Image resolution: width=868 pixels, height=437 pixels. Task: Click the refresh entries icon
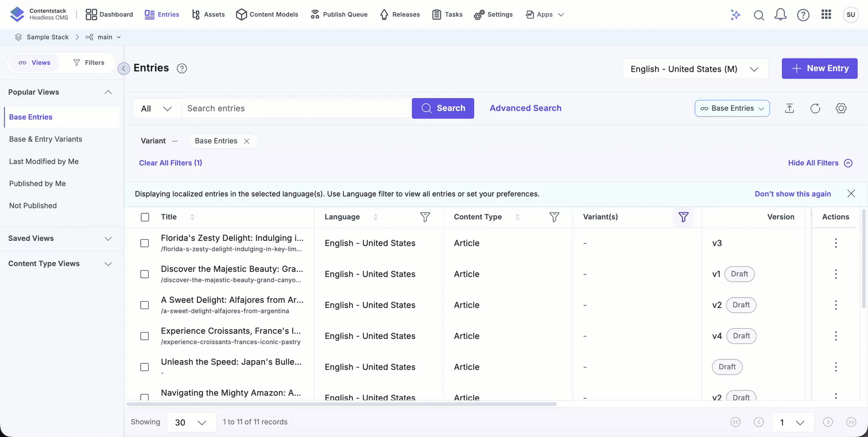[x=815, y=108]
